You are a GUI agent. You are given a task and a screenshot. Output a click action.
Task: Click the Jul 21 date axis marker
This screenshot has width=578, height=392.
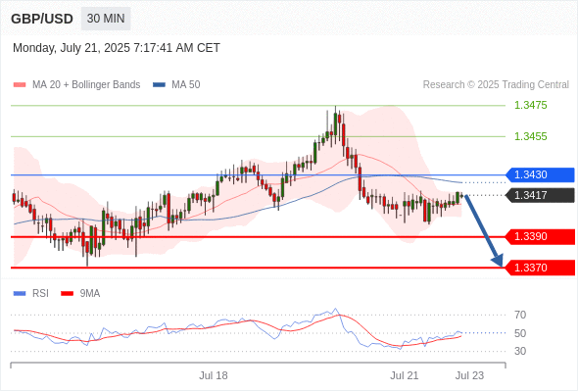coord(405,375)
